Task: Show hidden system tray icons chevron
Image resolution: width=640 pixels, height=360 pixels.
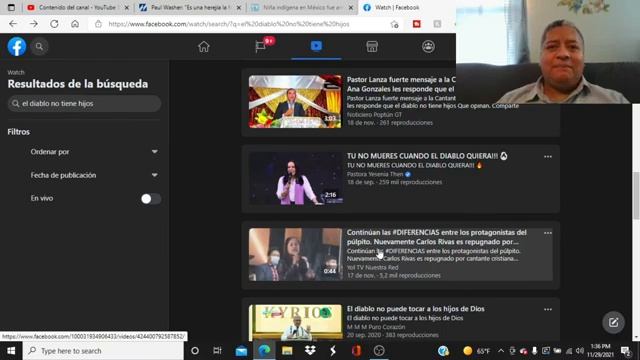Action: [501, 351]
